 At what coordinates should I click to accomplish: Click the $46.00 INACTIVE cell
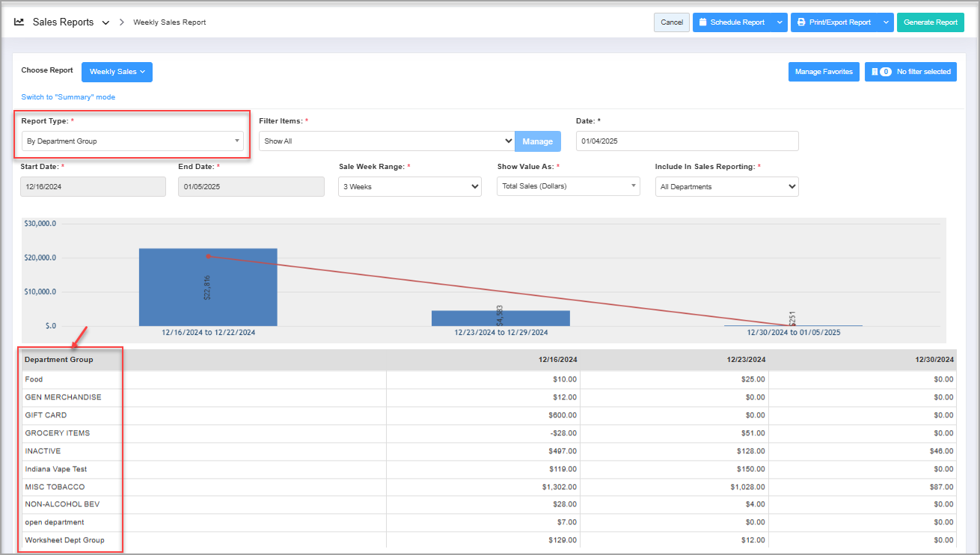[943, 451]
